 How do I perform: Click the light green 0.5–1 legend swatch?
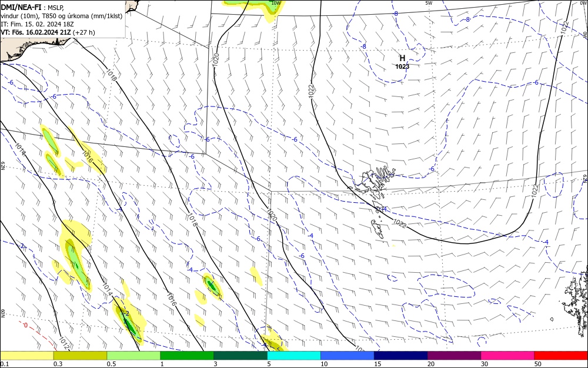click(x=133, y=356)
